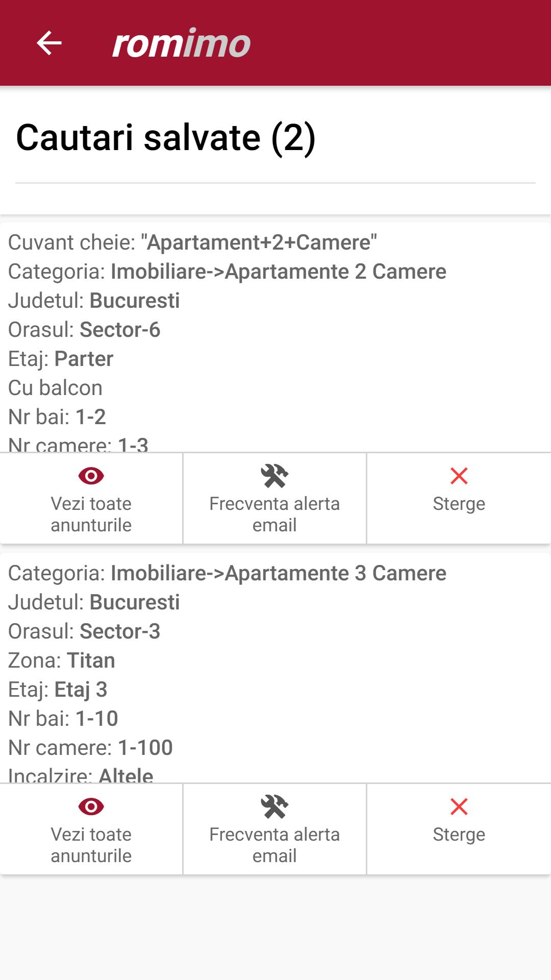Viewport: 551px width, 980px height.
Task: Click red X icon for Sector-3 search
Action: (x=459, y=806)
